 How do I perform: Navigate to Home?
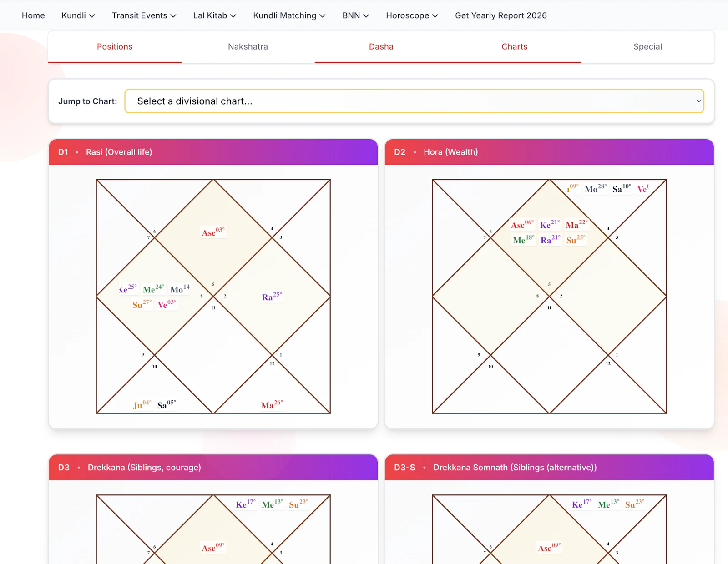(33, 15)
